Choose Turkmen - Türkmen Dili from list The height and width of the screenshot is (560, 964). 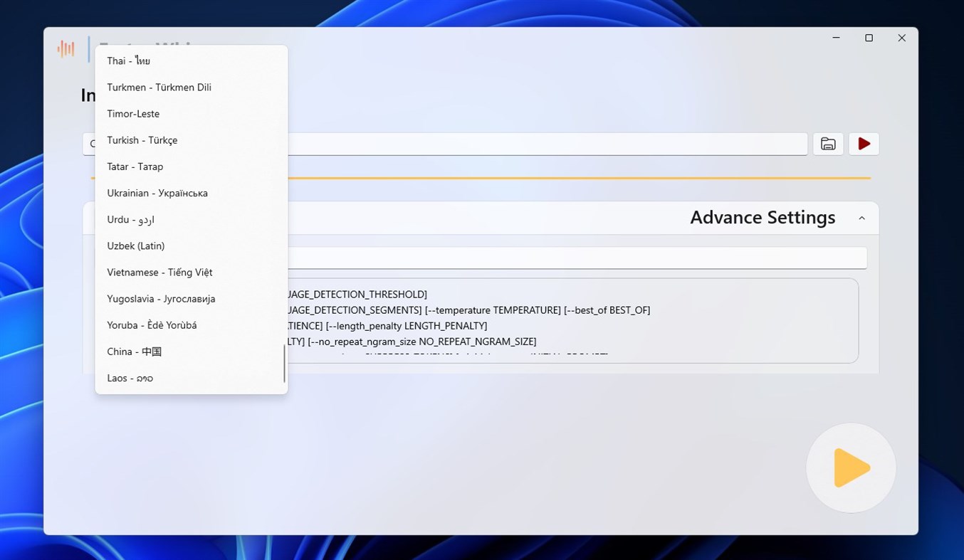(x=191, y=88)
